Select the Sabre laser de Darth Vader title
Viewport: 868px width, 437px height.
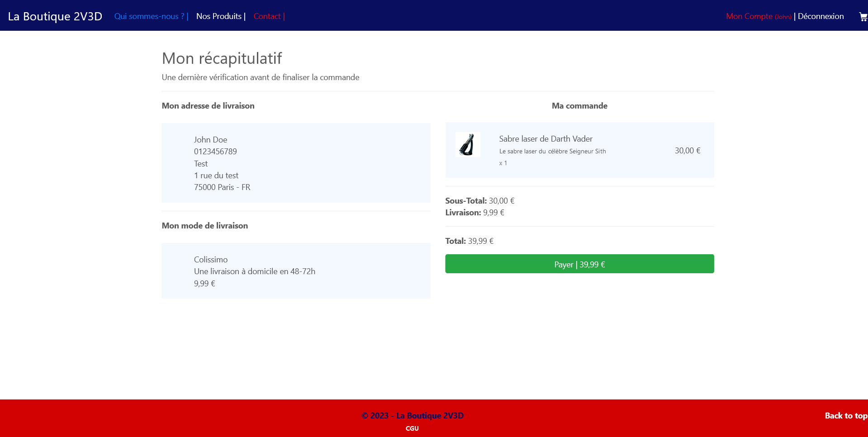[x=545, y=139]
